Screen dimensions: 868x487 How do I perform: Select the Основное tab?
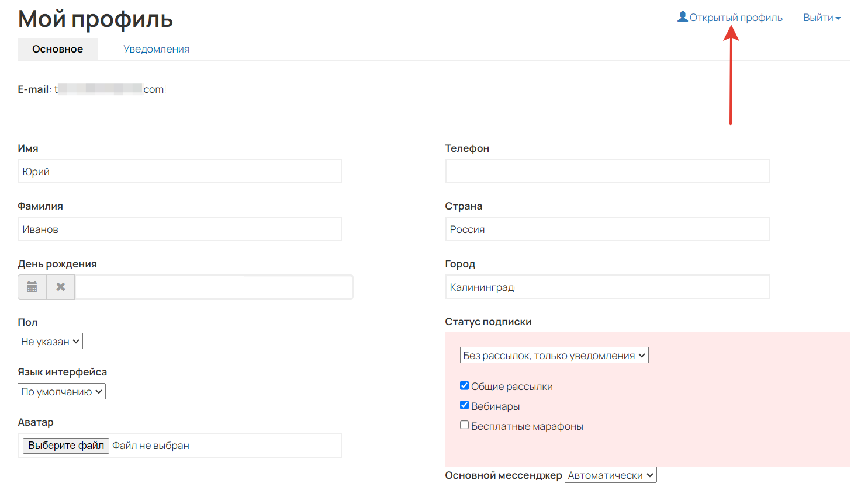57,49
